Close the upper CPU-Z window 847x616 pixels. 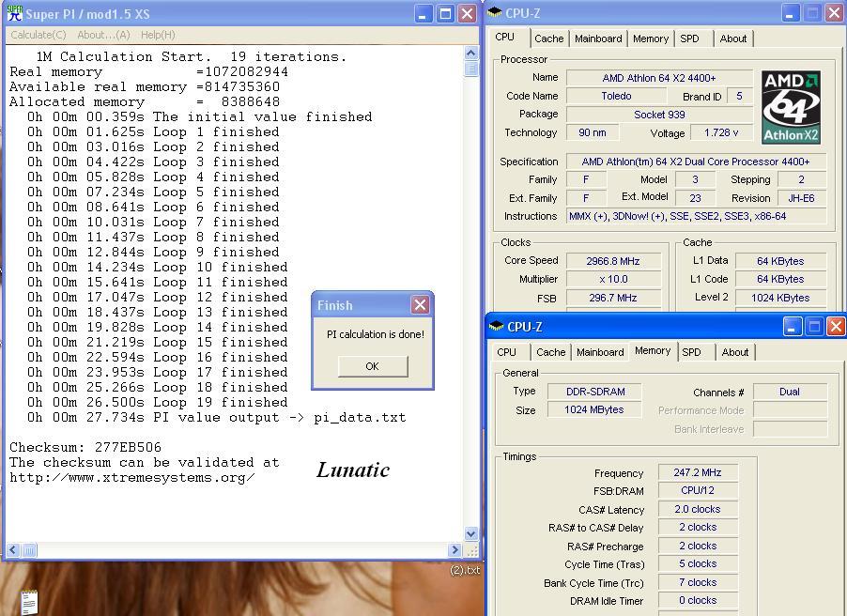835,13
